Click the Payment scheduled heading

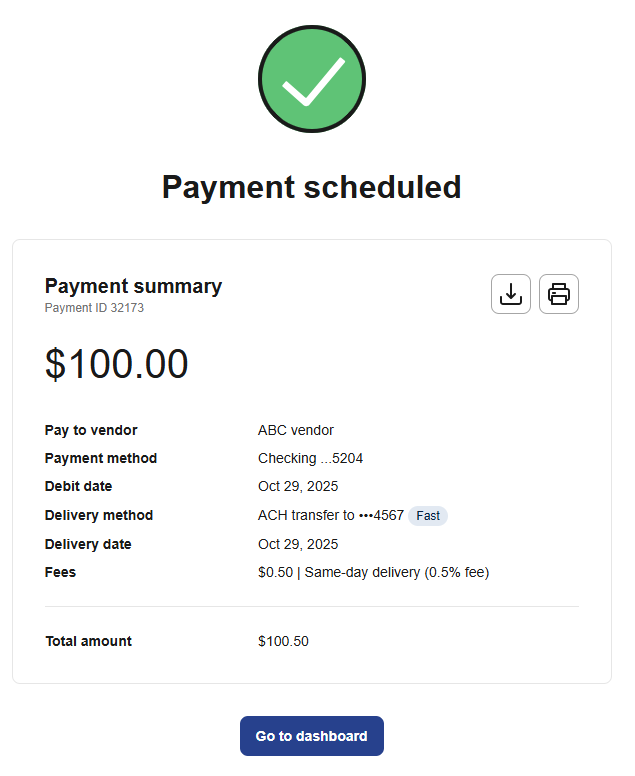coord(312,187)
